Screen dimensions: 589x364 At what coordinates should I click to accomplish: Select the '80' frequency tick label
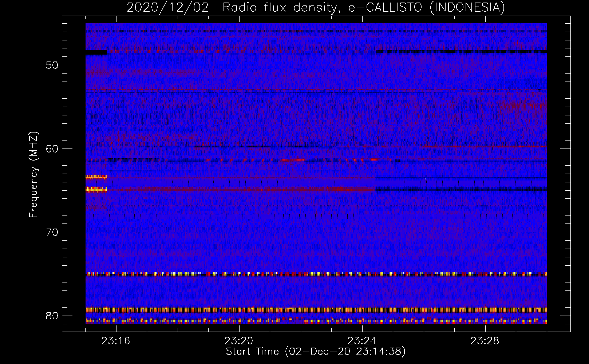52,316
